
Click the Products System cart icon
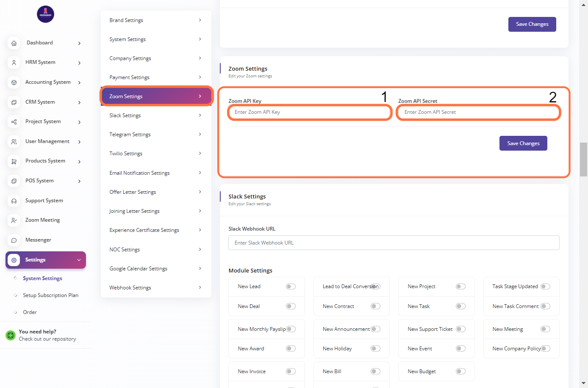pyautogui.click(x=14, y=161)
